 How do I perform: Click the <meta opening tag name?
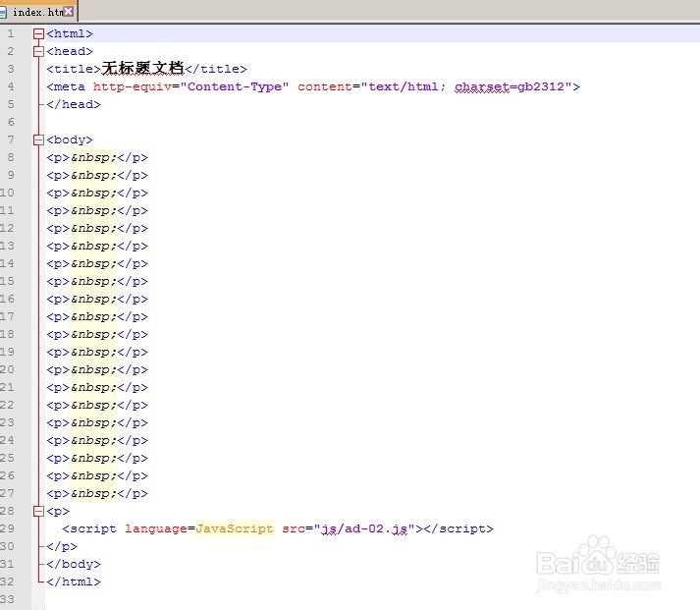pyautogui.click(x=66, y=86)
